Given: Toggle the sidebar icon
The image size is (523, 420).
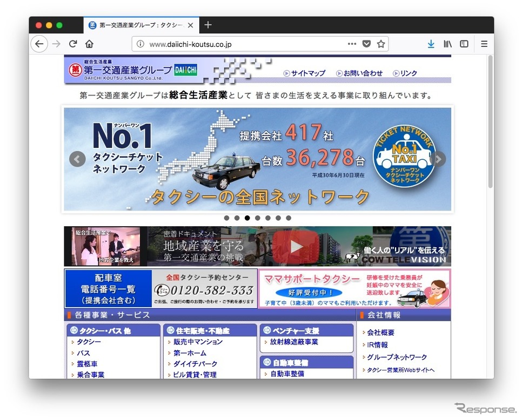Looking at the screenshot, I should click(x=464, y=44).
